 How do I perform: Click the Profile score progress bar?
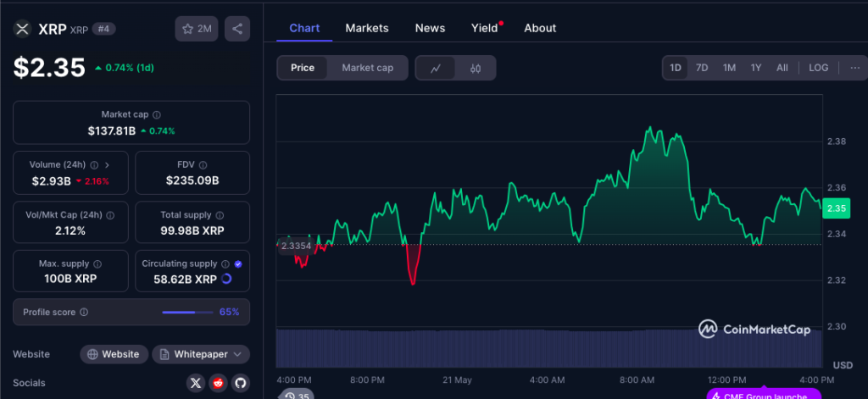pyautogui.click(x=187, y=312)
